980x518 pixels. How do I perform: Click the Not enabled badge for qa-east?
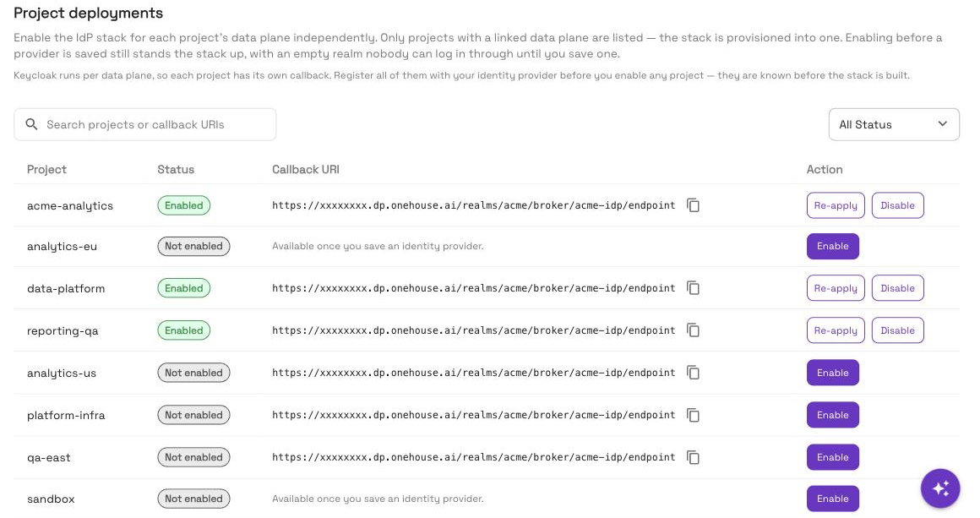(193, 457)
